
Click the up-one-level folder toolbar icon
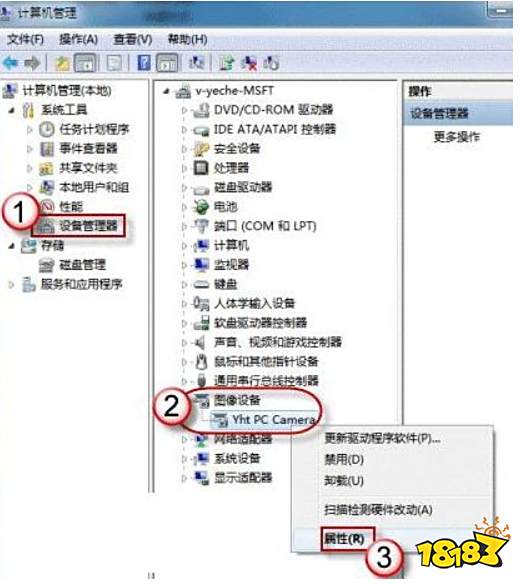62,63
